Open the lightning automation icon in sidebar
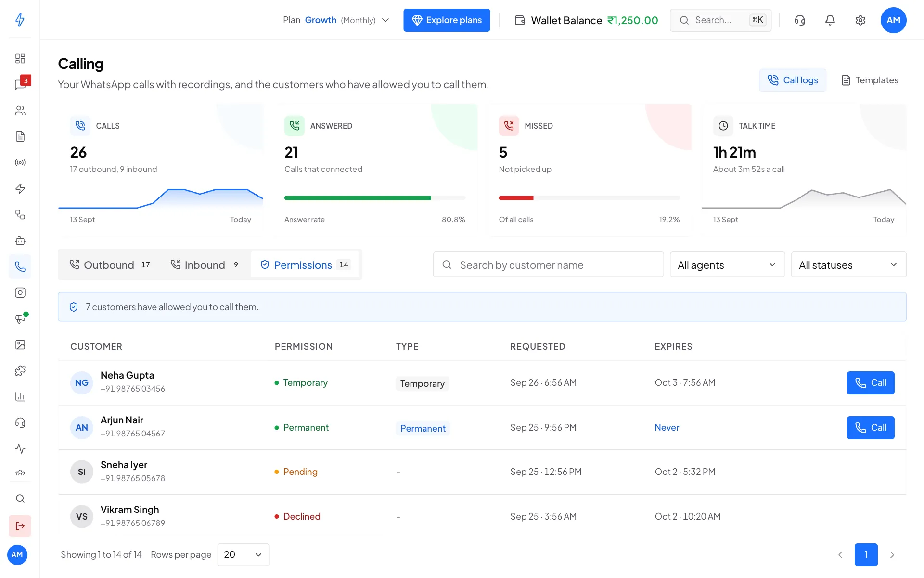 point(20,188)
